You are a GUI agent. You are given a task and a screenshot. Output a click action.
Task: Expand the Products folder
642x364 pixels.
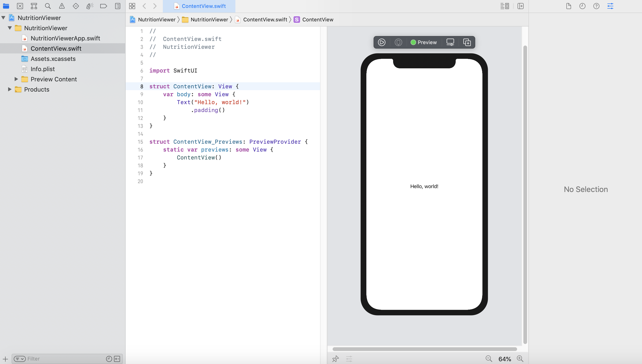click(10, 89)
